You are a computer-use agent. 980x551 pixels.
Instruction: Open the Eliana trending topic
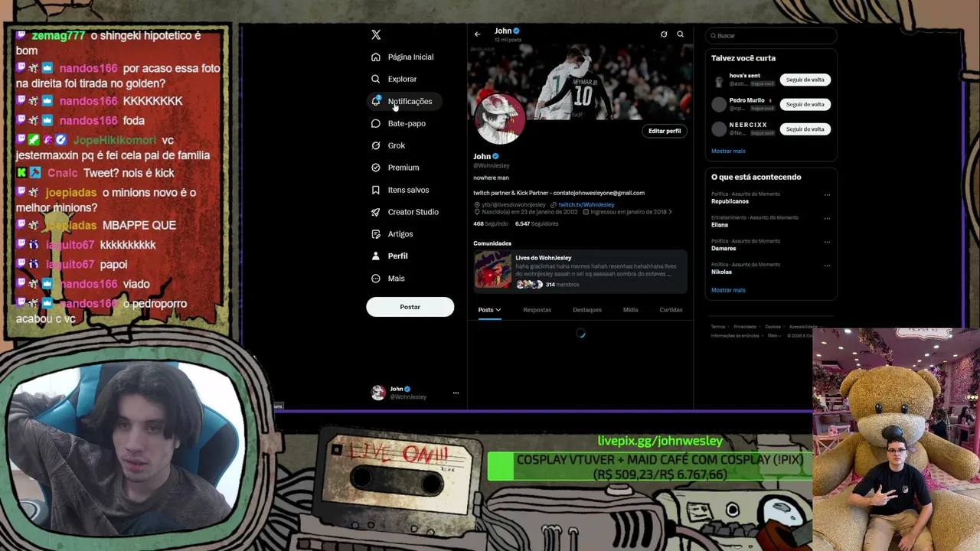coord(720,225)
